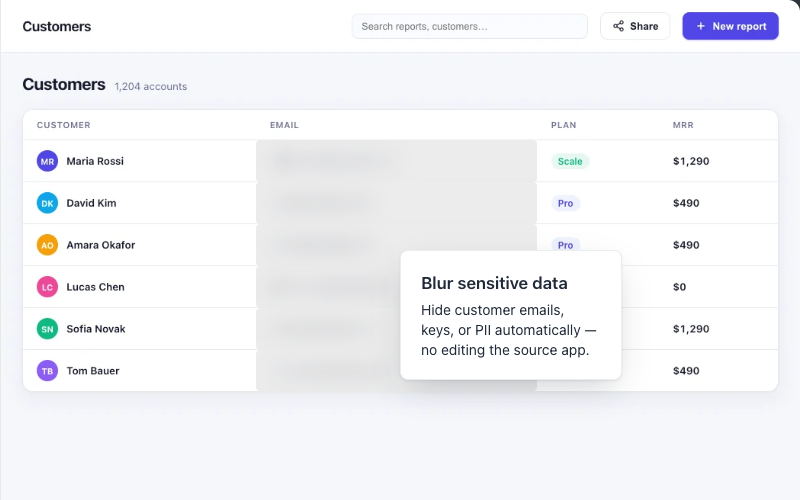Focus the Search reports, customers field
This screenshot has height=500, width=800.
pos(469,26)
